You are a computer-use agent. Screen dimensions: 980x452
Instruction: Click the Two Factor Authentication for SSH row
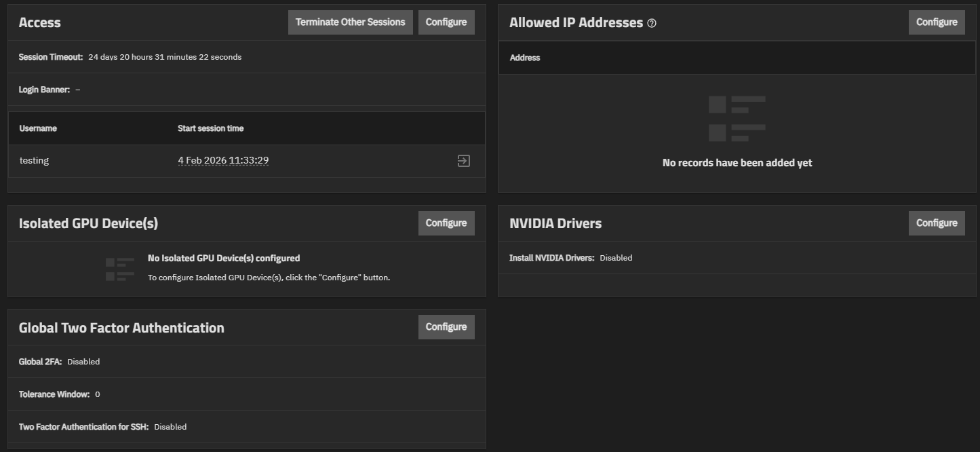[x=102, y=427]
